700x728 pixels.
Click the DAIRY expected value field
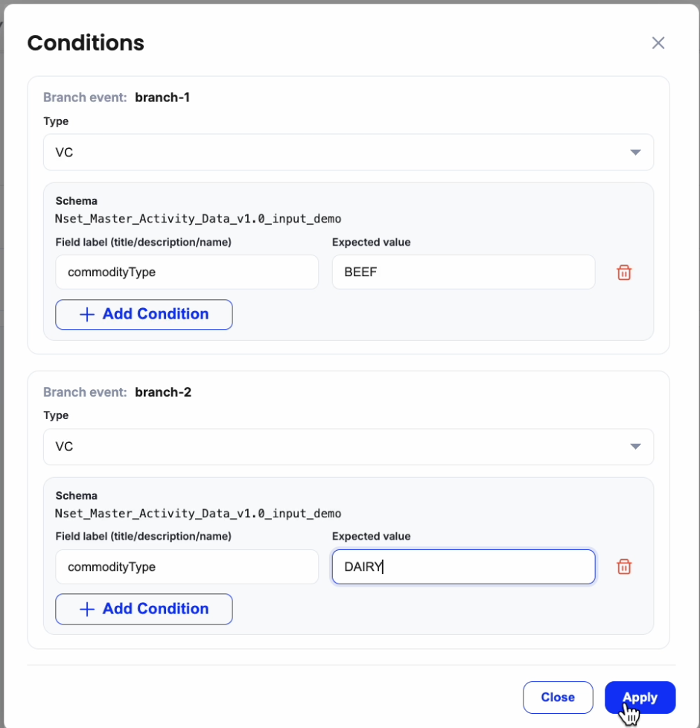(x=462, y=567)
